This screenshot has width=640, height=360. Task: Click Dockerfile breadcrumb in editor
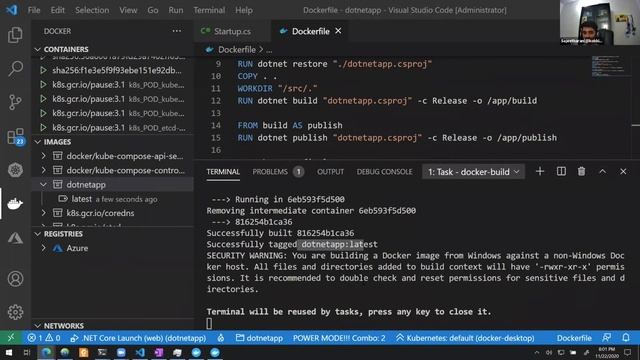point(237,50)
